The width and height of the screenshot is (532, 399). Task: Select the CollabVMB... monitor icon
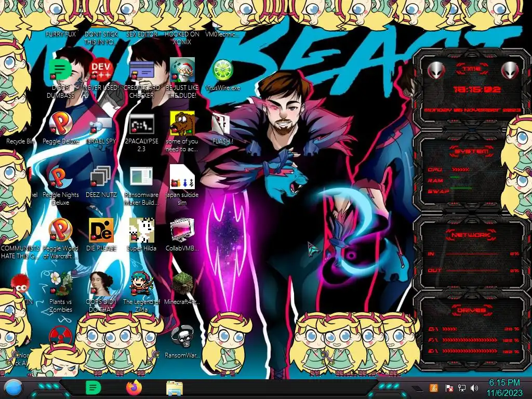(x=182, y=230)
